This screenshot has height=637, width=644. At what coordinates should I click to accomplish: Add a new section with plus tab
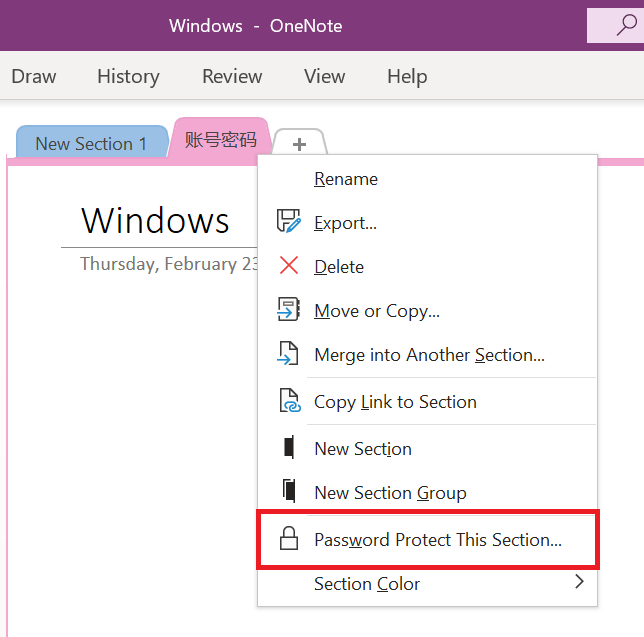pos(299,144)
